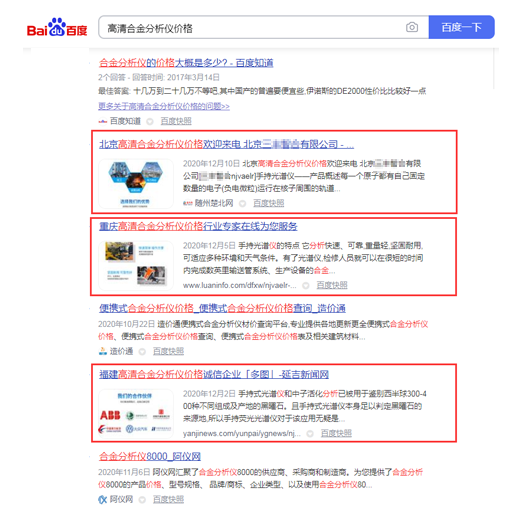Image resolution: width=506 pixels, height=517 pixels.
Task: Click the 百度一下 search button
Action: click(x=461, y=27)
